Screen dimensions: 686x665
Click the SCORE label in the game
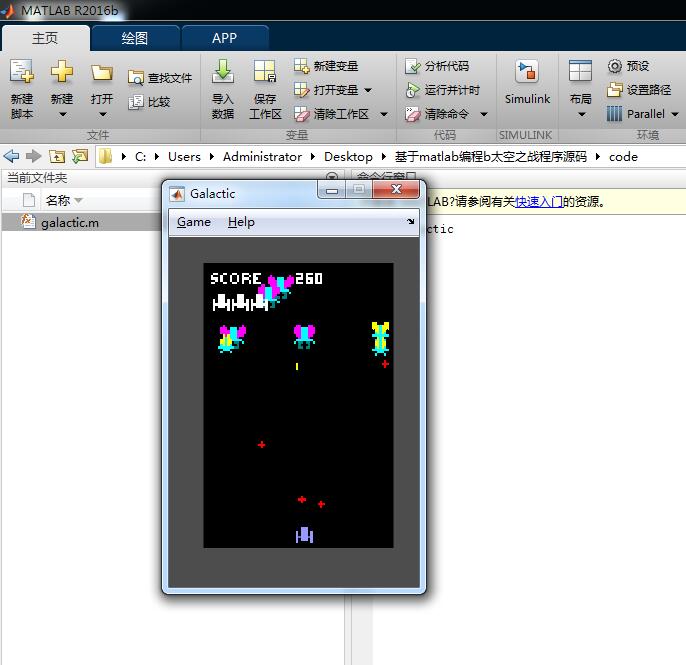click(235, 279)
